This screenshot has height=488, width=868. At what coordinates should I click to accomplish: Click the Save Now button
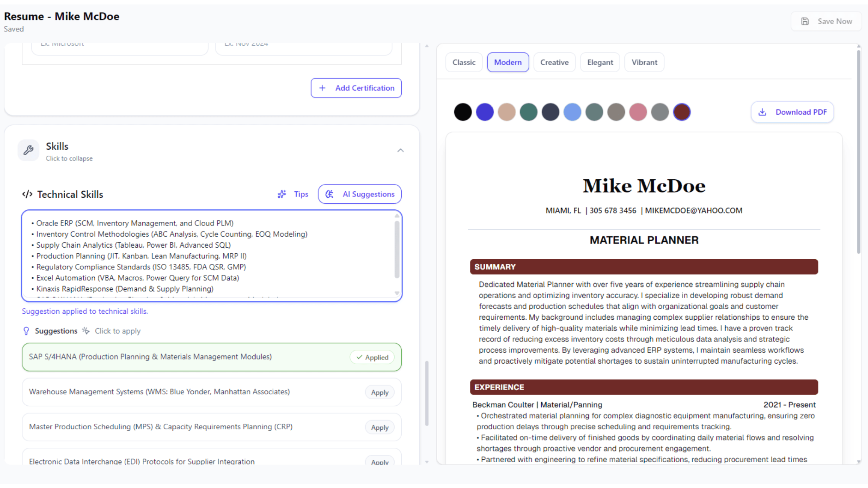tap(826, 21)
